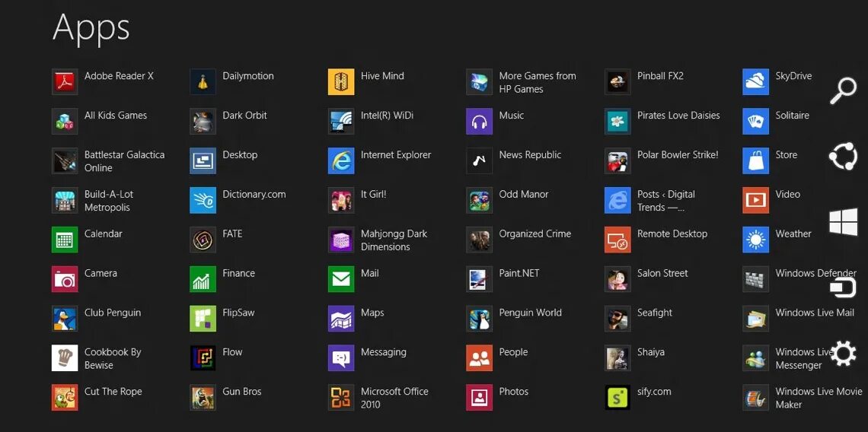This screenshot has width=868, height=432.
Task: Launch the Remote Desktop icon
Action: tap(617, 240)
